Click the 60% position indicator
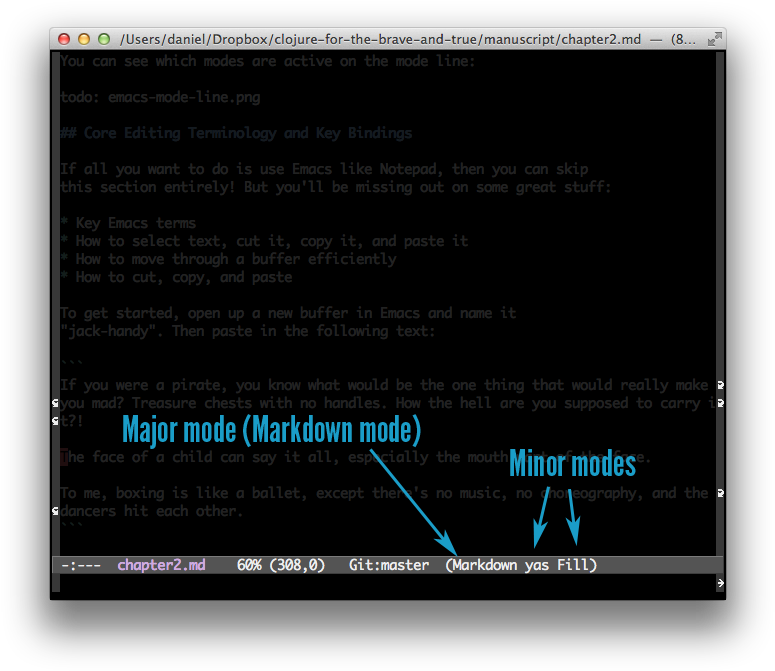 tap(249, 565)
